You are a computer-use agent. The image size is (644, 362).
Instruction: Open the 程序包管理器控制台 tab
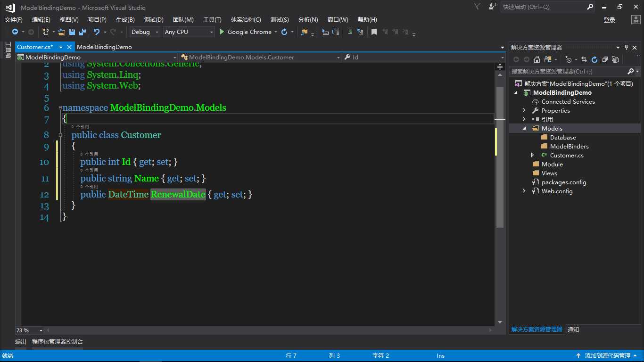(x=58, y=341)
